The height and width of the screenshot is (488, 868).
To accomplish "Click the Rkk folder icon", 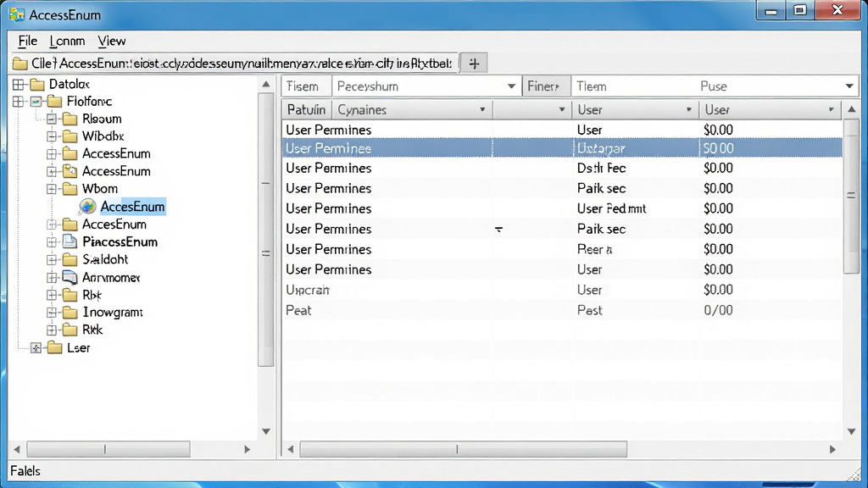I will 70,330.
